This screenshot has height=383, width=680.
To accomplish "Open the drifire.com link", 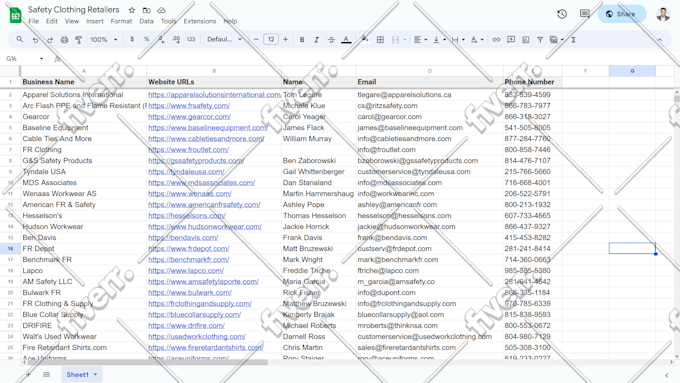I will click(x=186, y=325).
